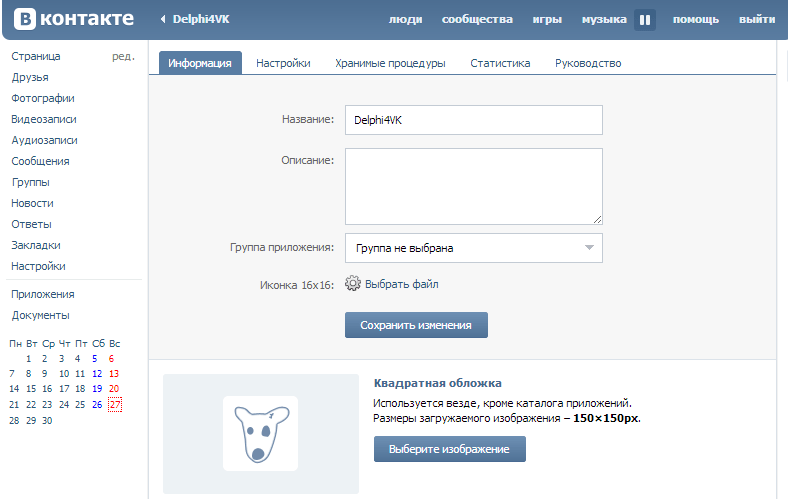
Task: Click the dropdown arrow in group selector
Action: (x=589, y=248)
